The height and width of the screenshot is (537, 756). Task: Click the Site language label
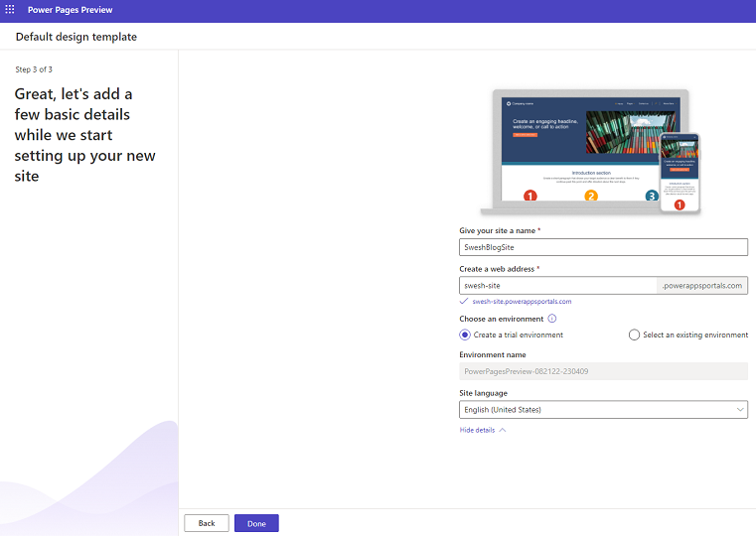(483, 393)
